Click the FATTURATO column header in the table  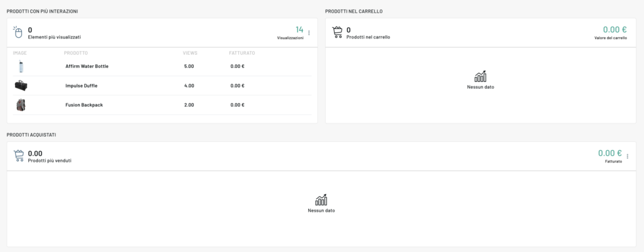[242, 53]
